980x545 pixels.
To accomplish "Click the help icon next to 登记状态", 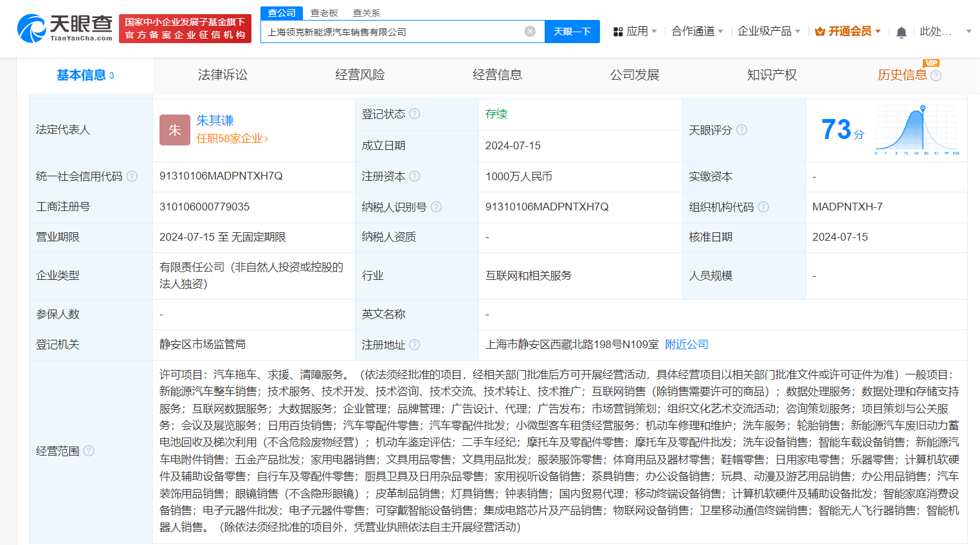I will click(415, 113).
